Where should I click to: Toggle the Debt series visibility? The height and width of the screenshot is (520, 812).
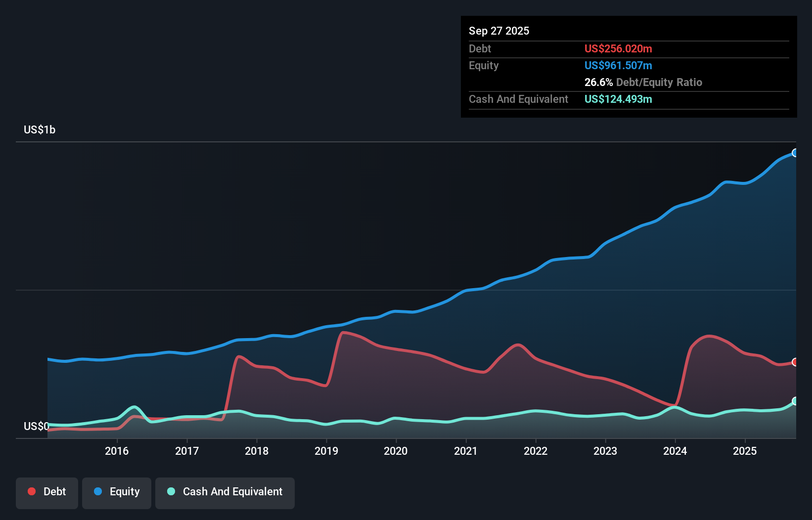click(x=47, y=491)
